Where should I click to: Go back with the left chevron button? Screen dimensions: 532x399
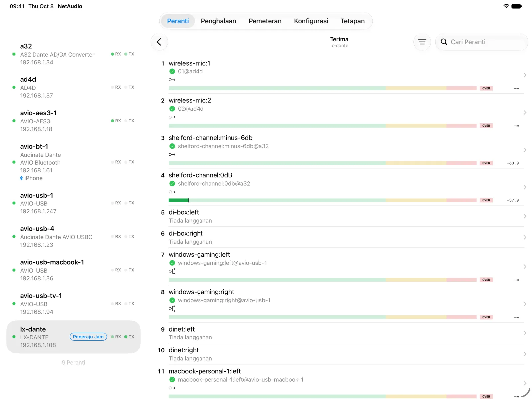[159, 42]
